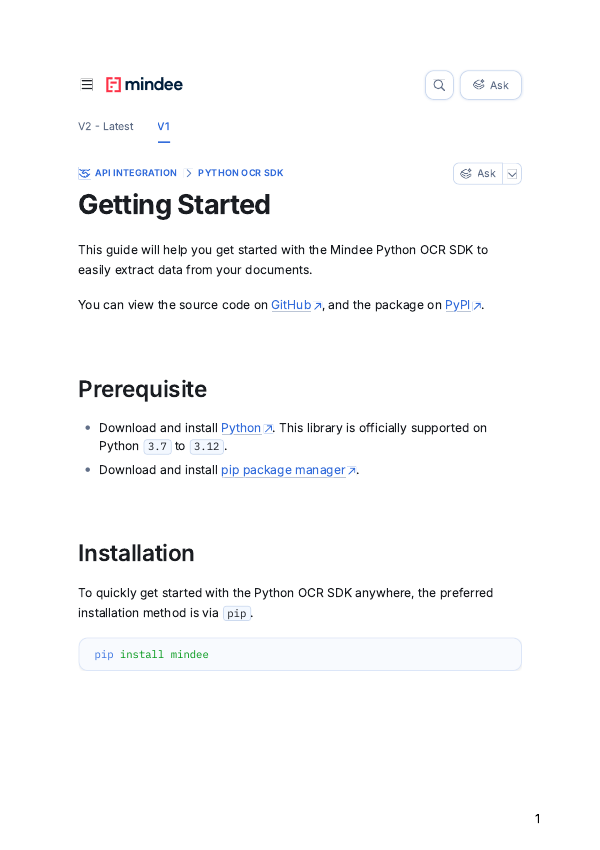Viewport: 600px width, 850px height.
Task: Expand the breadcrumb chevron separator
Action: point(188,172)
